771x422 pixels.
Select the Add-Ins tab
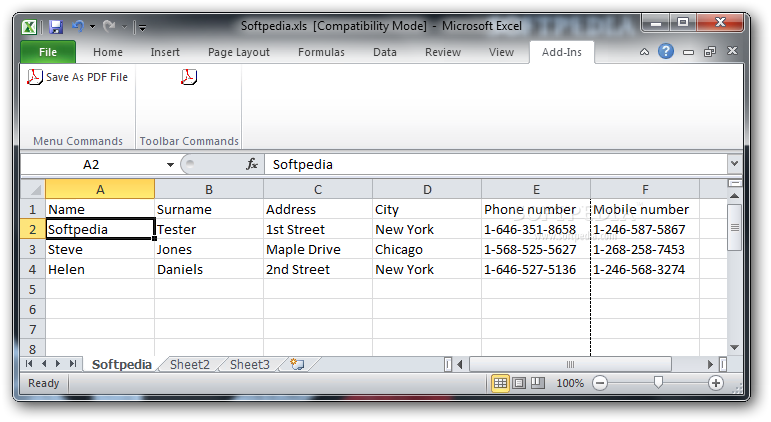tap(562, 52)
